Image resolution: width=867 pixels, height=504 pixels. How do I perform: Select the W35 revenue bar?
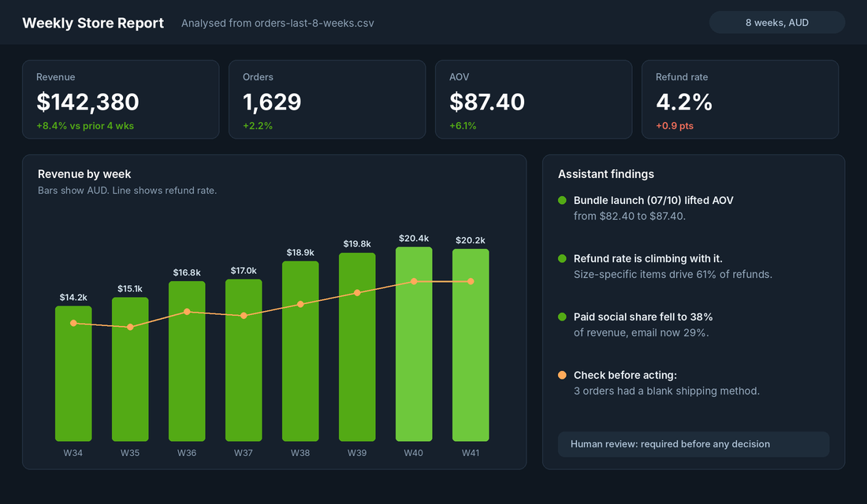pyautogui.click(x=130, y=369)
